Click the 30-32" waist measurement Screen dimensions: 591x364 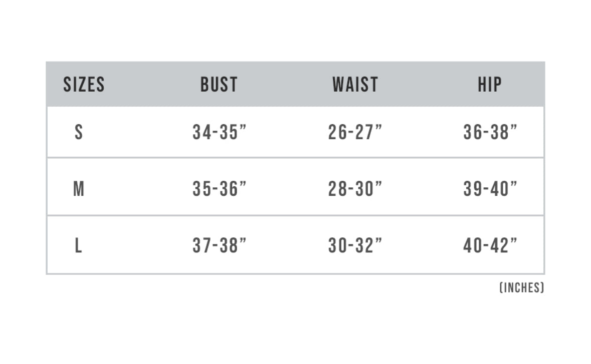355,246
